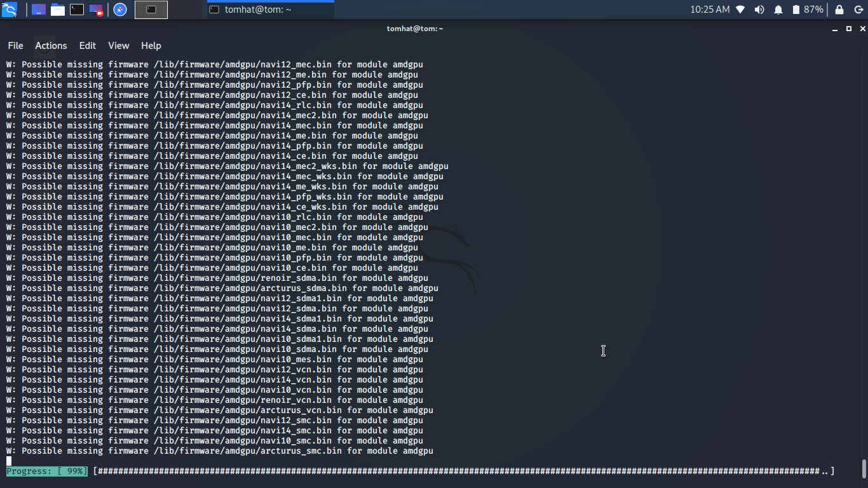The image size is (868, 488).
Task: Open the View menu
Action: [118, 46]
